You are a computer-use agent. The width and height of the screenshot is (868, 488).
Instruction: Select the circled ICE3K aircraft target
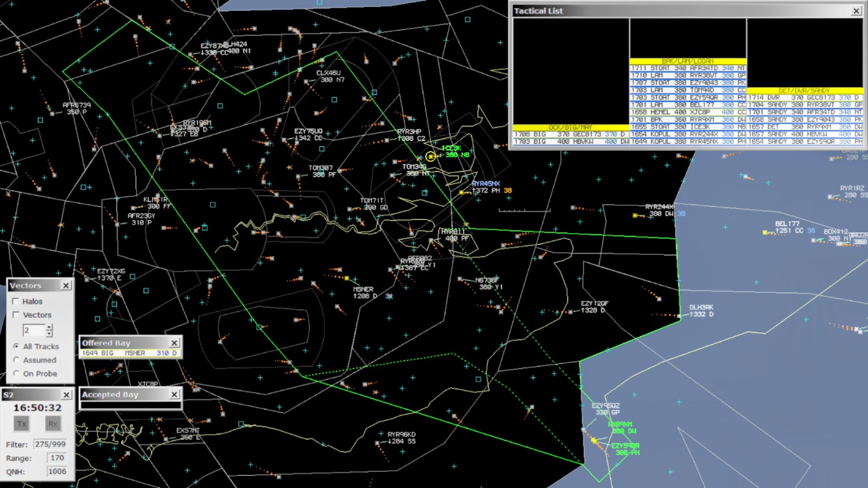click(431, 156)
